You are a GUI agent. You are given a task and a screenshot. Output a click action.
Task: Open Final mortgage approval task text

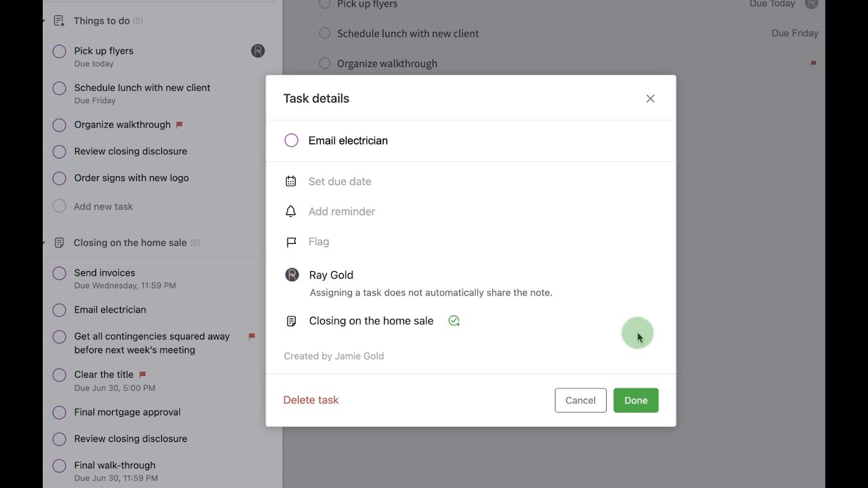(x=127, y=412)
